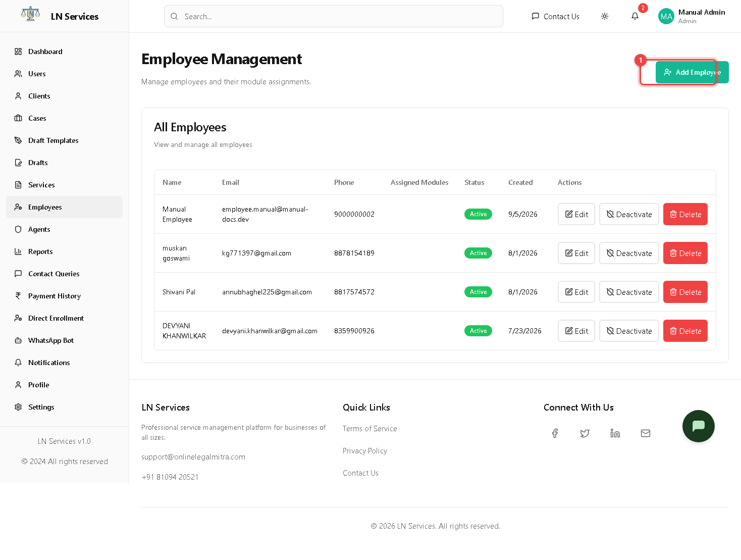741x560 pixels.
Task: Click the Notifications bell icon in sidebar
Action: (18, 363)
